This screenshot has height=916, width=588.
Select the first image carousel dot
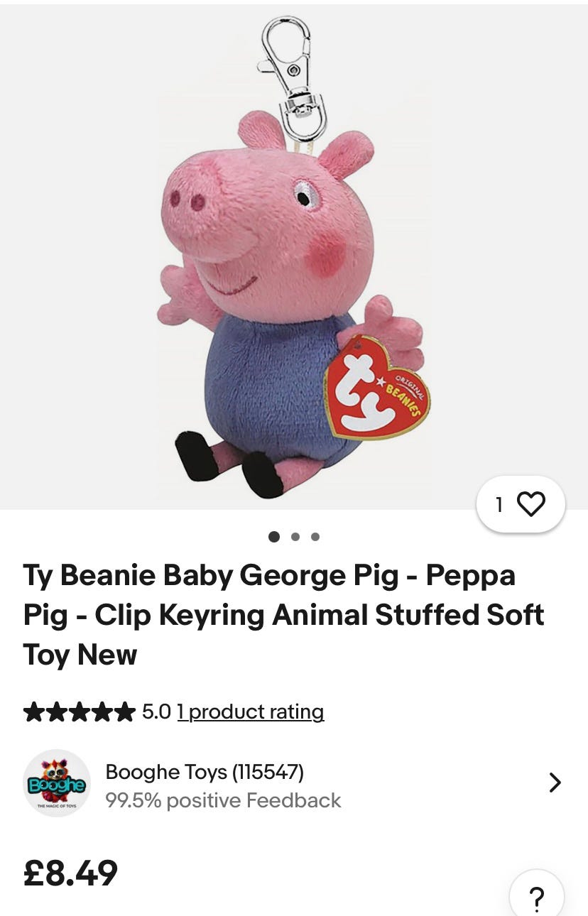274,537
